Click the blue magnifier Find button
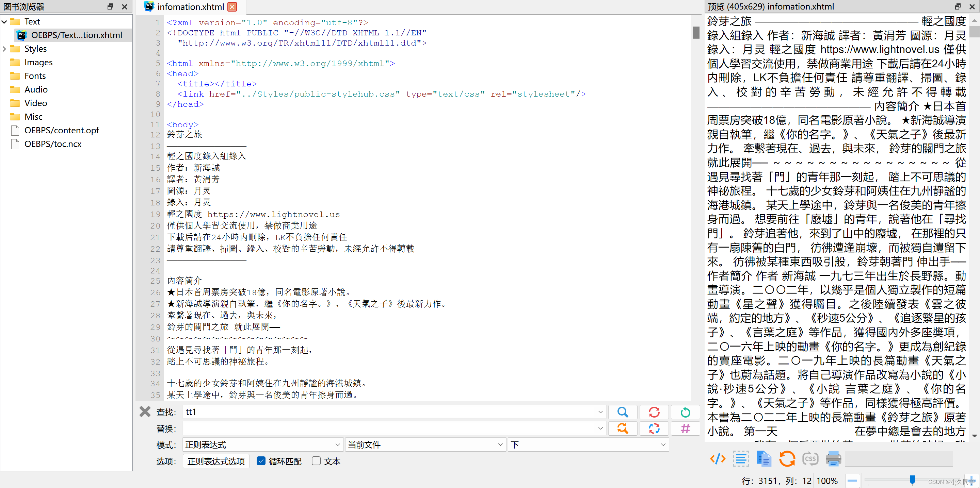 (622, 412)
